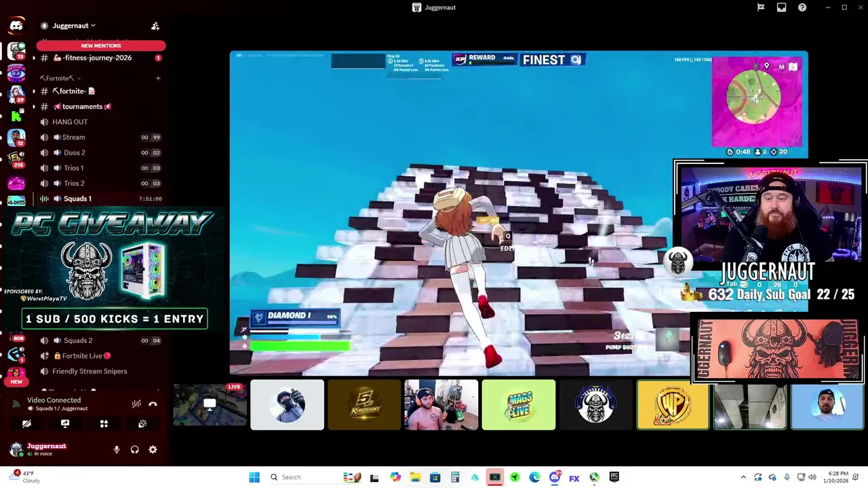This screenshot has width=868, height=488.
Task: Open Copilot from taskbar
Action: (395, 477)
